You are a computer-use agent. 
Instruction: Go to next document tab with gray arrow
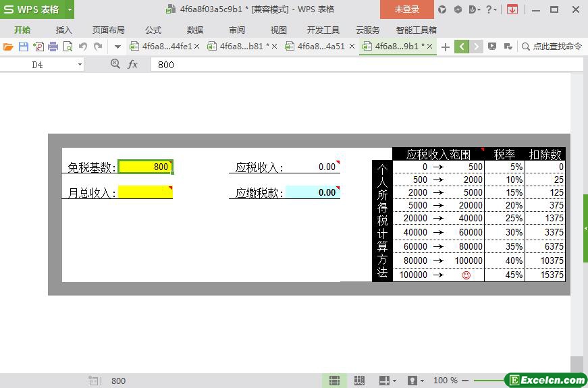click(476, 47)
